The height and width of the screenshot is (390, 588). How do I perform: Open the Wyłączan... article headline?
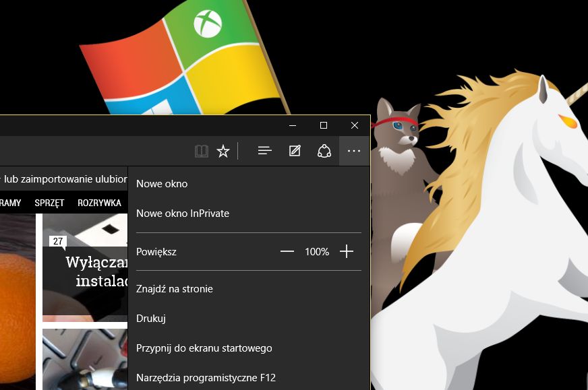pos(96,271)
